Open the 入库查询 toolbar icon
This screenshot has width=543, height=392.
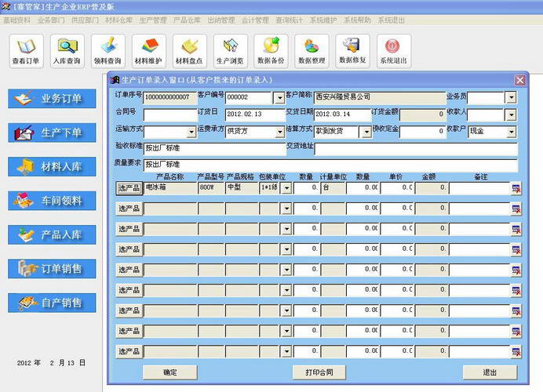pyautogui.click(x=67, y=51)
